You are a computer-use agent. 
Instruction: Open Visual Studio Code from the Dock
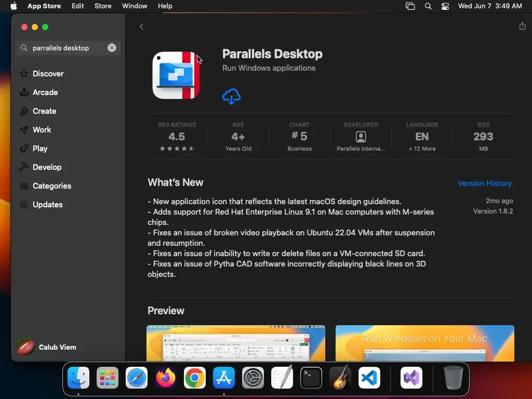pyautogui.click(x=369, y=378)
